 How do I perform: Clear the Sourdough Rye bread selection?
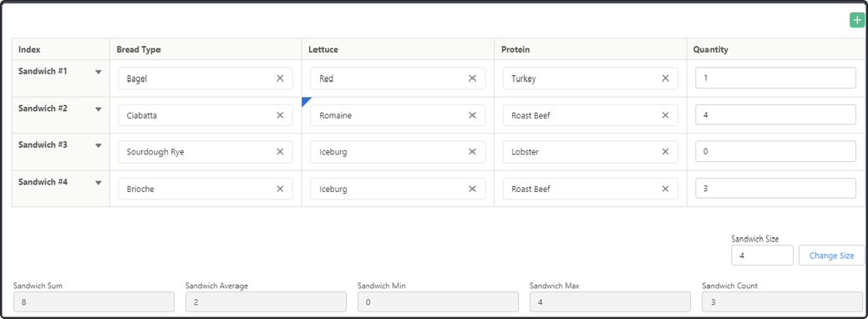click(280, 152)
